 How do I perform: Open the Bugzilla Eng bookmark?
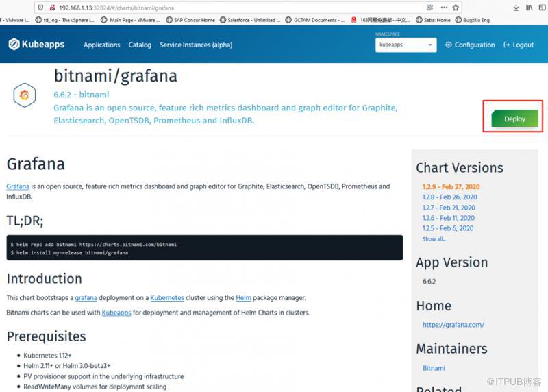[472, 20]
